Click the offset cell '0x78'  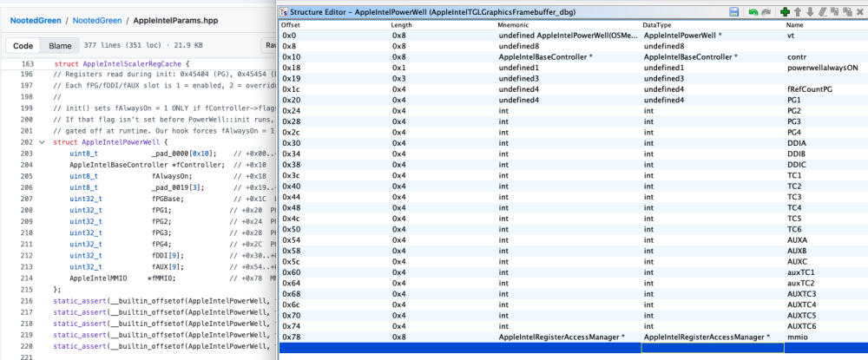click(291, 337)
